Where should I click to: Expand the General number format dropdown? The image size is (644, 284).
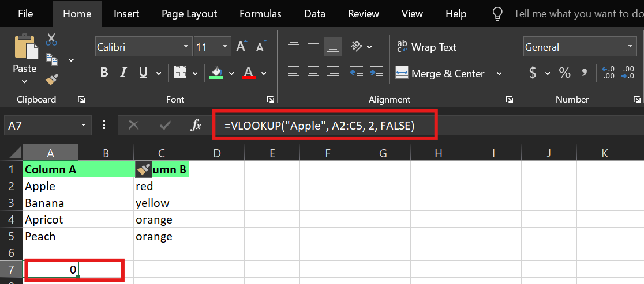pos(630,47)
